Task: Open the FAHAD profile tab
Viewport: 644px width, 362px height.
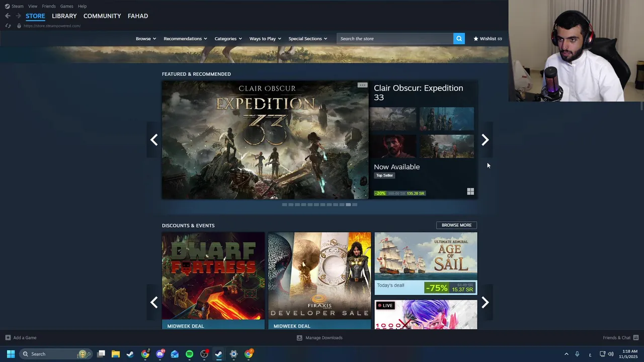Action: click(138, 16)
